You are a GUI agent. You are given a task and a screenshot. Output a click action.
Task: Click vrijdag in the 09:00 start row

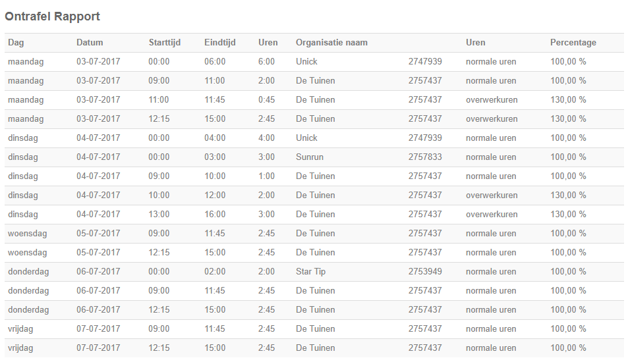(20, 329)
